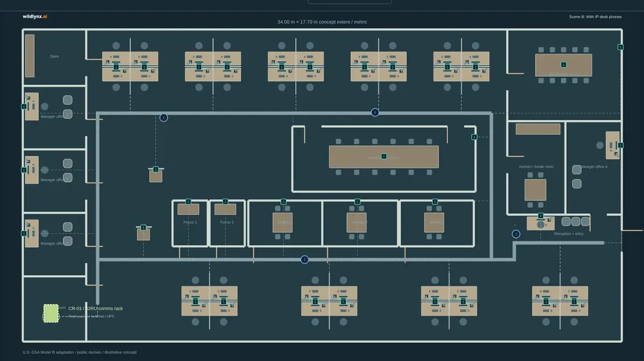
Task: Select the green CR-01 comms rack block
Action: 50,313
